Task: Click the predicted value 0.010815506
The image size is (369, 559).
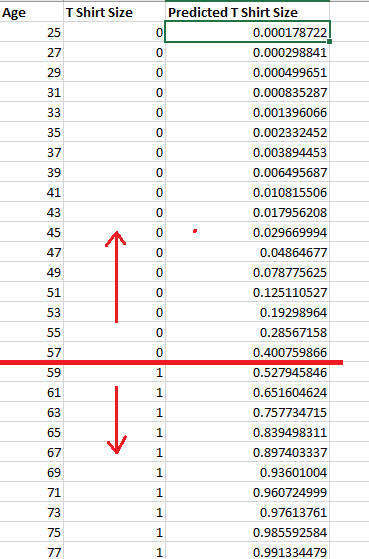Action: click(x=247, y=192)
